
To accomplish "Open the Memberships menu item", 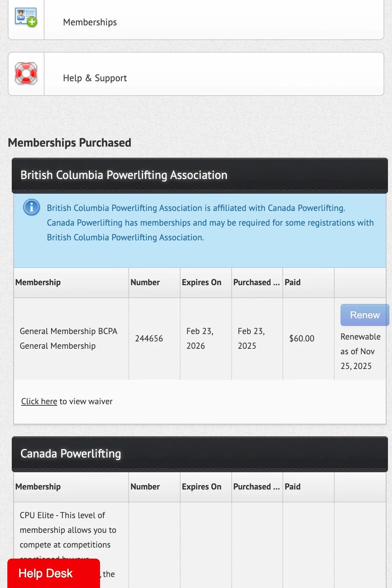I will point(90,22).
